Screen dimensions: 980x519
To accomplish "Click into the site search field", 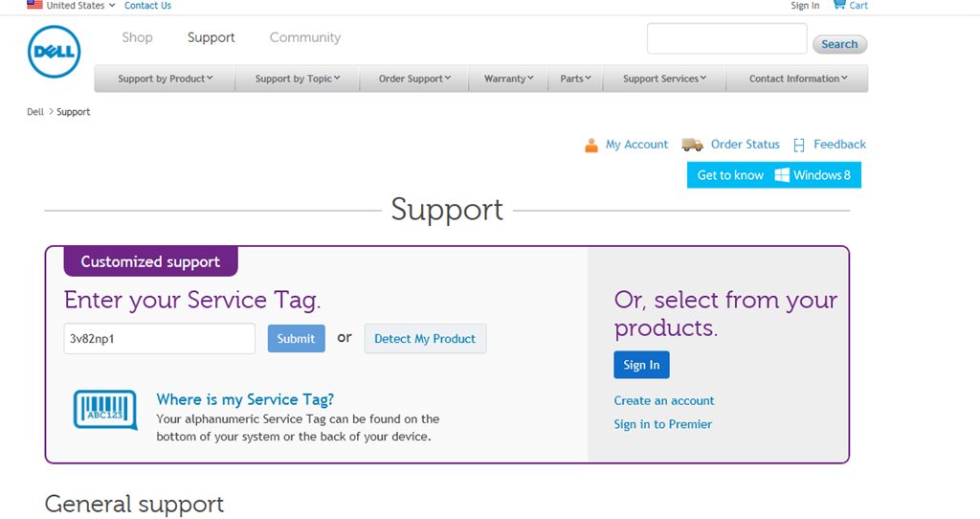I will pyautogui.click(x=727, y=38).
